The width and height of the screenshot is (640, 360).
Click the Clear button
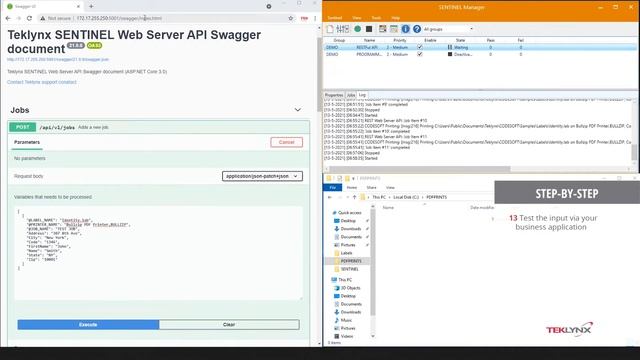[229, 324]
